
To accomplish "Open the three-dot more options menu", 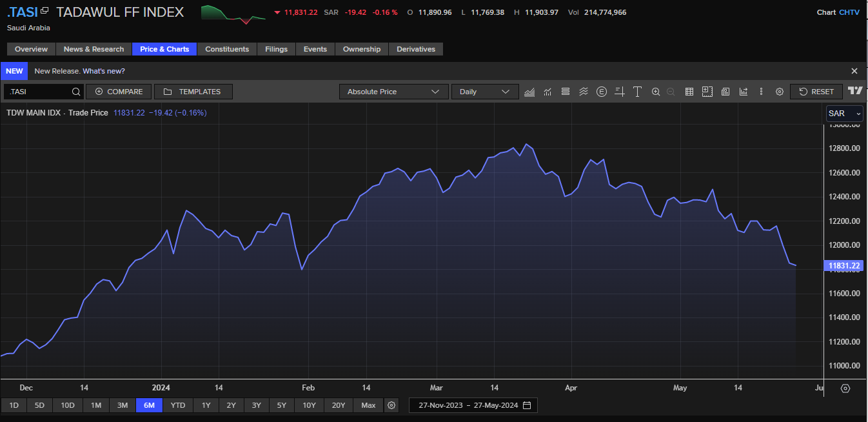I will point(762,92).
